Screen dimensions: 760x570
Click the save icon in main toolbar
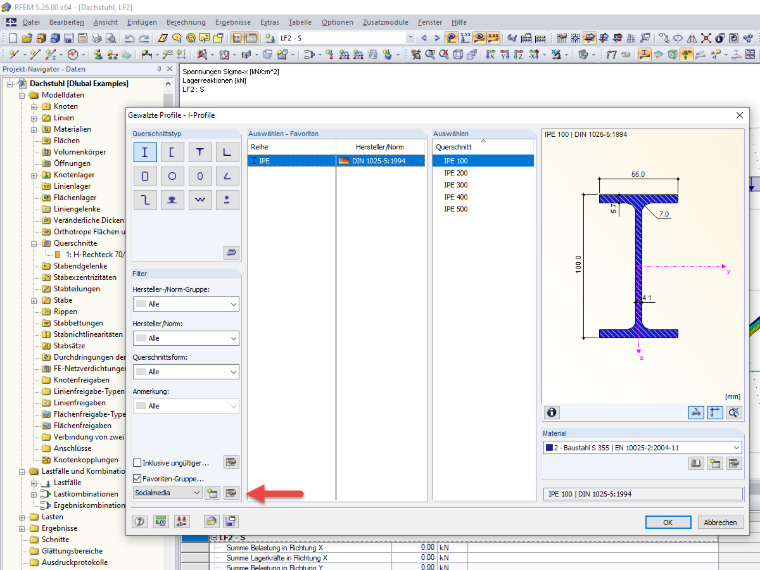pos(69,38)
